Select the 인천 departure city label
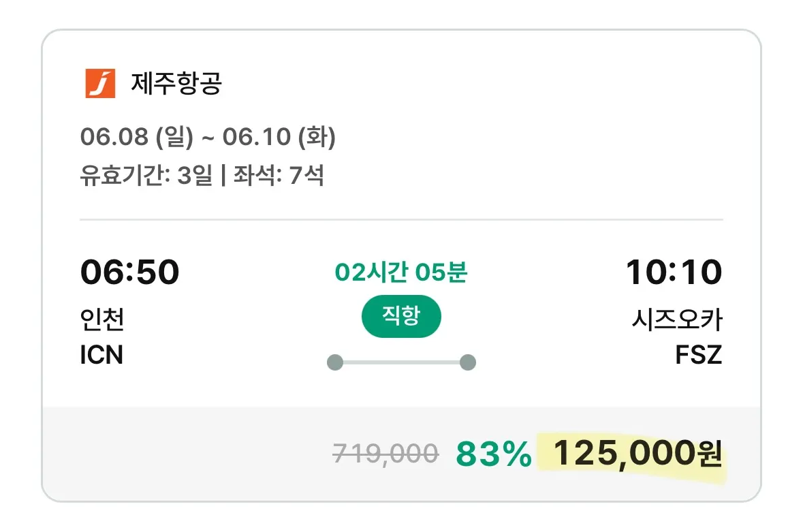Screen dimensions: 803x532 [x=102, y=319]
